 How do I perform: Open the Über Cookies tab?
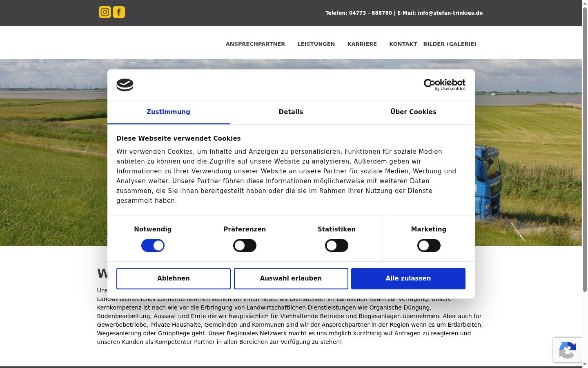[x=413, y=112]
